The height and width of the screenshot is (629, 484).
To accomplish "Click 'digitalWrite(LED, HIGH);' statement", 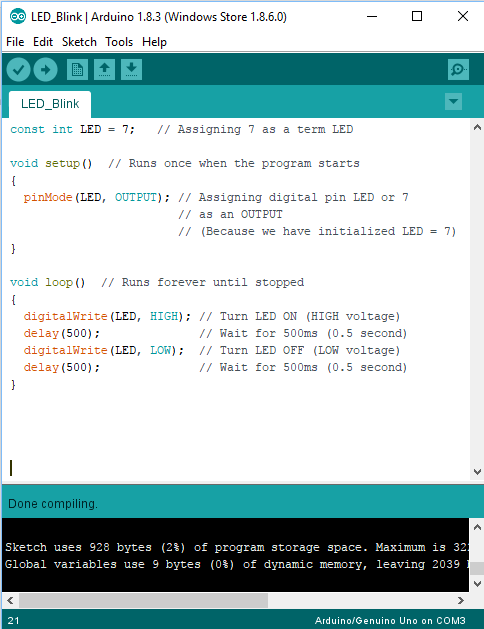I will [x=107, y=317].
